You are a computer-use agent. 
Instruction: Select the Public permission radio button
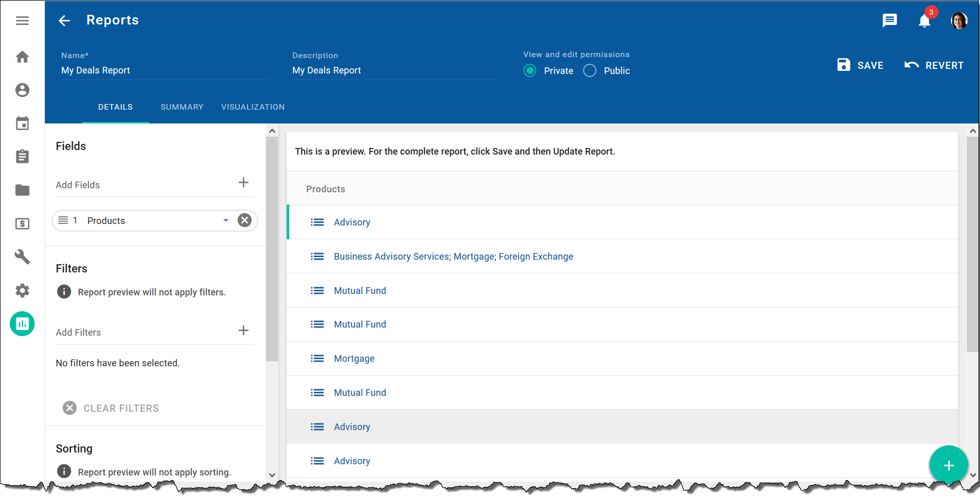pyautogui.click(x=590, y=71)
